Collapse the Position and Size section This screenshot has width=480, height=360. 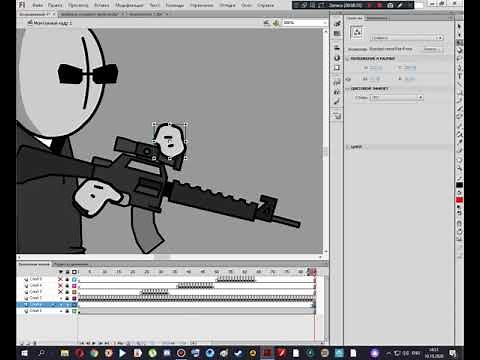coord(347,59)
